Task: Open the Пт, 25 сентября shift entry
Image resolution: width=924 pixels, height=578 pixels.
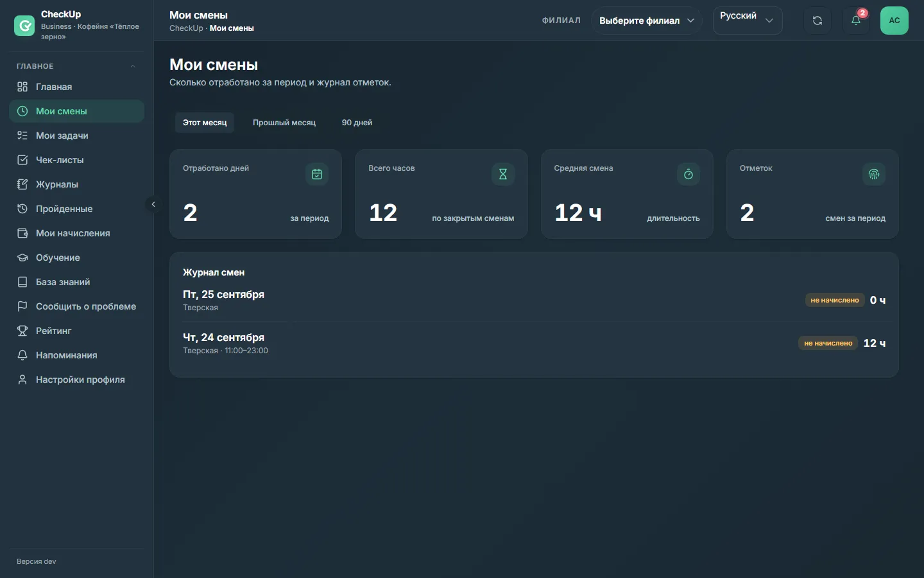Action: pyautogui.click(x=534, y=300)
